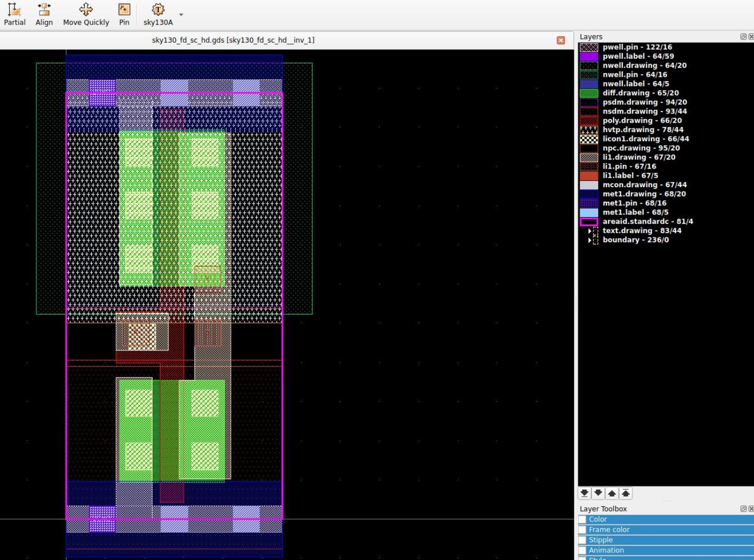
Task: Move selected layer to bottom of list
Action: 584,493
